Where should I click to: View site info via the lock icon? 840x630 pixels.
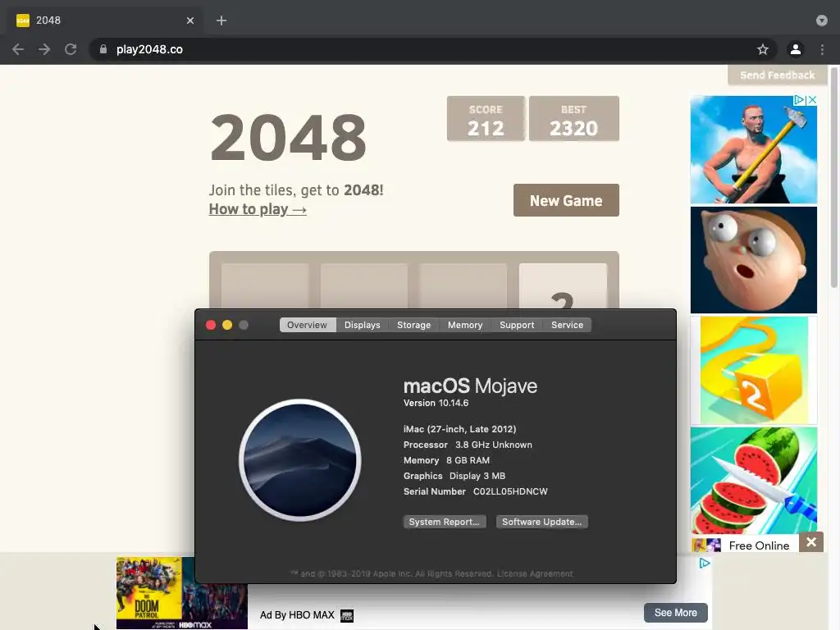[103, 49]
